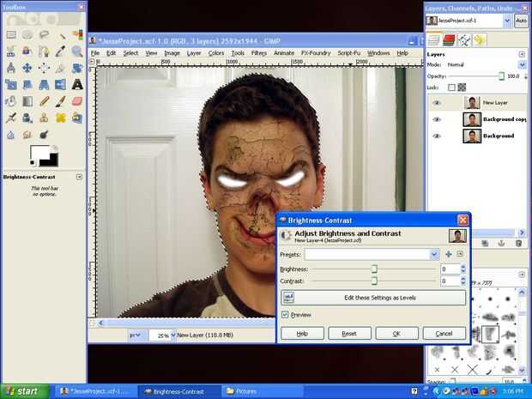Click OK in Brightness-Contrast dialog
532x399 pixels.
point(396,334)
